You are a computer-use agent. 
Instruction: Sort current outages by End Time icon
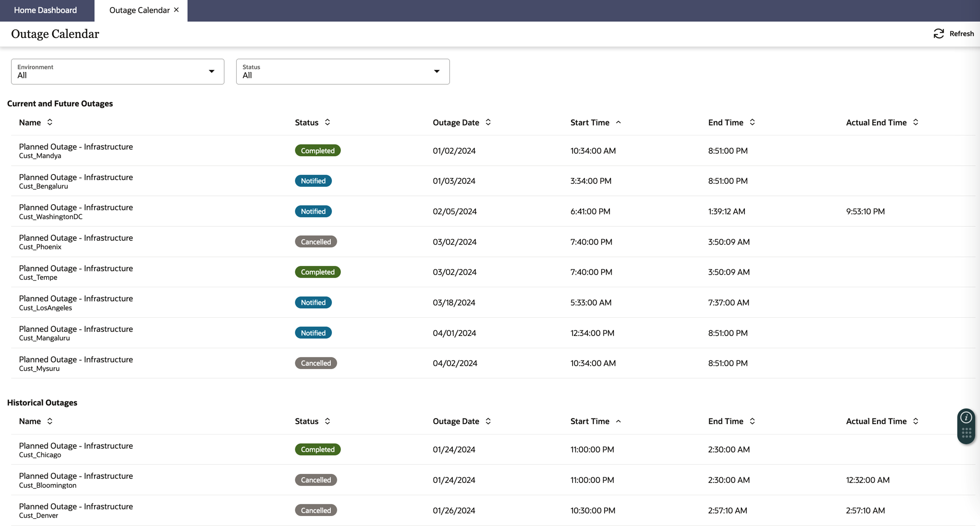click(x=752, y=122)
